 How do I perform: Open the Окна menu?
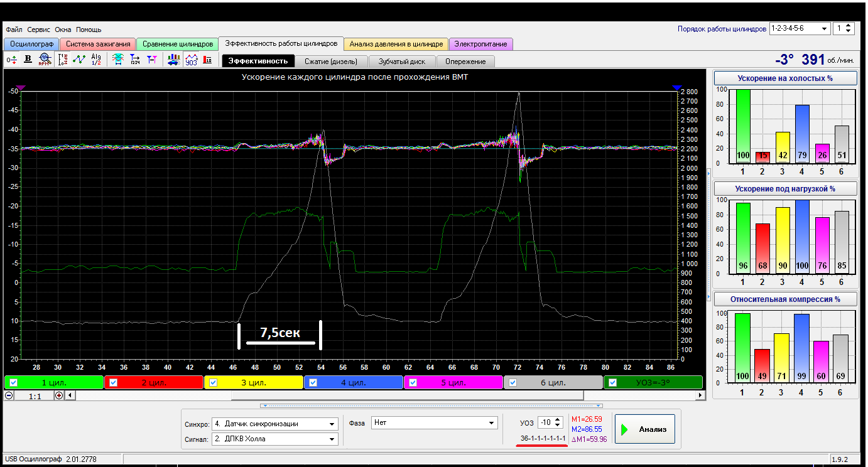(x=63, y=30)
